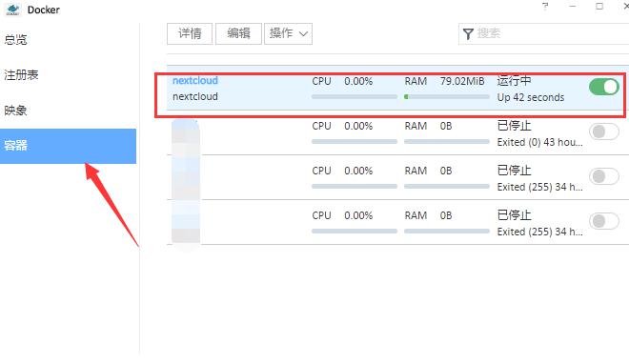Click the nextcloud CPU usage bar

[355, 96]
